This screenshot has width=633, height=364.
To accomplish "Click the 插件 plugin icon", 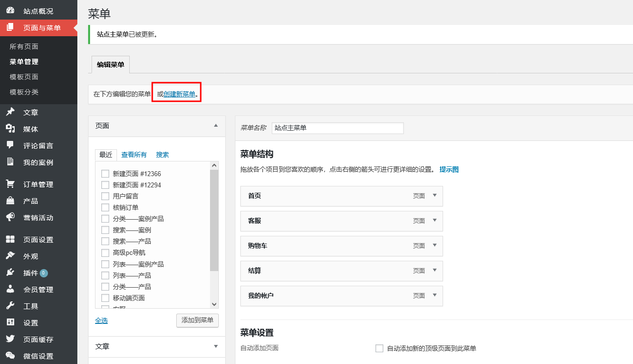I will coord(10,273).
